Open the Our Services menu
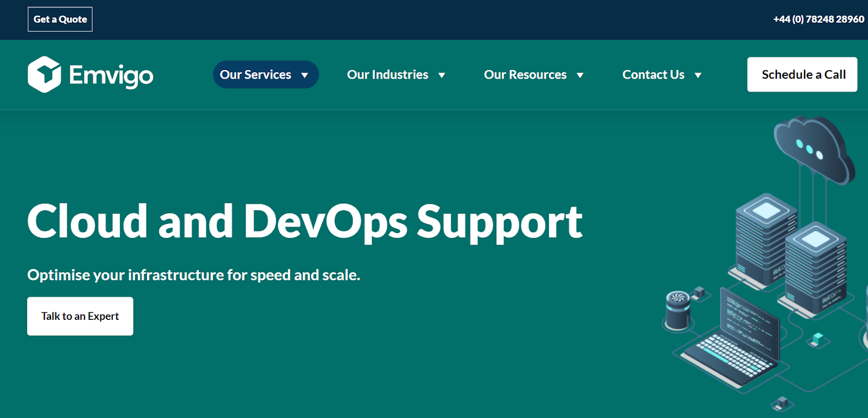868x418 pixels. [x=256, y=75]
